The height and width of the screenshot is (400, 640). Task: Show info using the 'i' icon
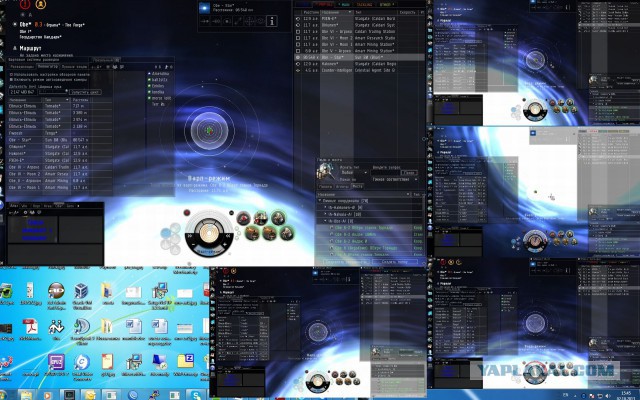(272, 21)
